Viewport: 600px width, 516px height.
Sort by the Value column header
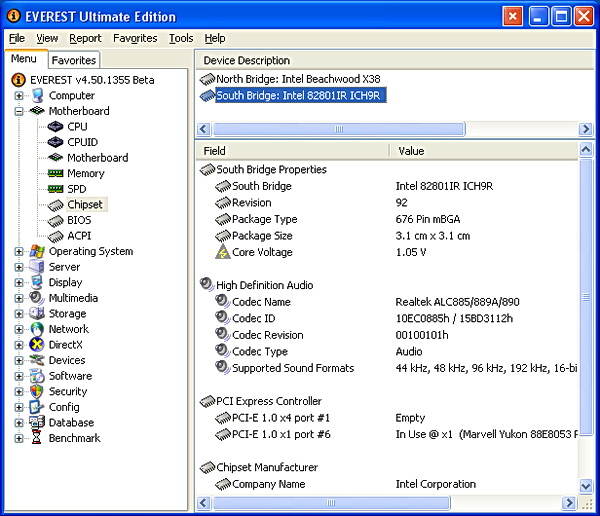[x=484, y=151]
